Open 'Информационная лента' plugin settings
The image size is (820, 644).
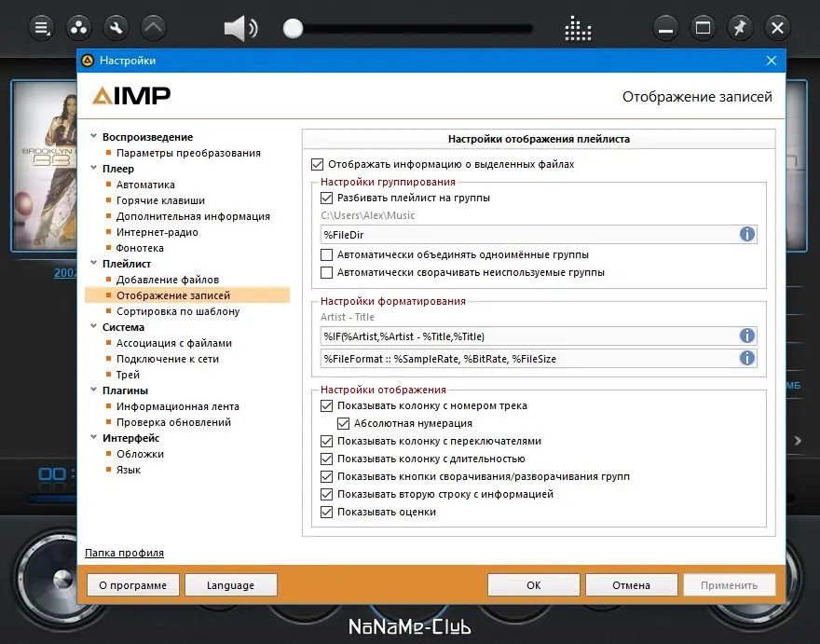[177, 406]
